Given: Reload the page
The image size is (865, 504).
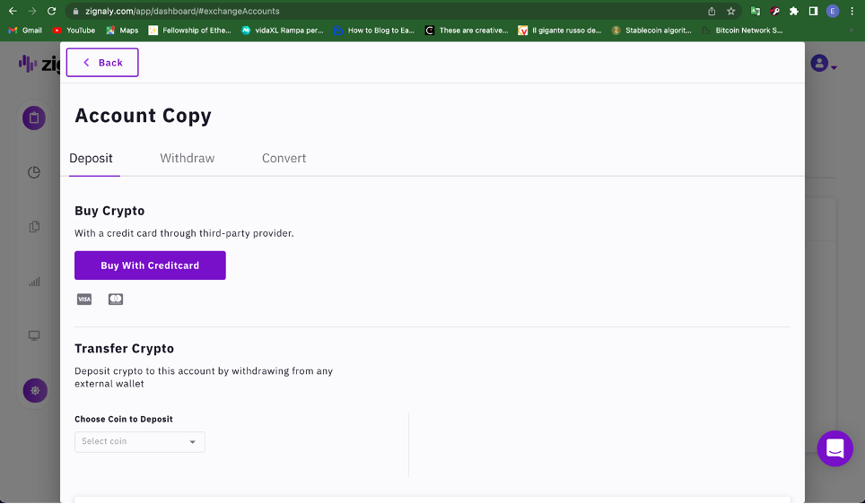Looking at the screenshot, I should (51, 11).
